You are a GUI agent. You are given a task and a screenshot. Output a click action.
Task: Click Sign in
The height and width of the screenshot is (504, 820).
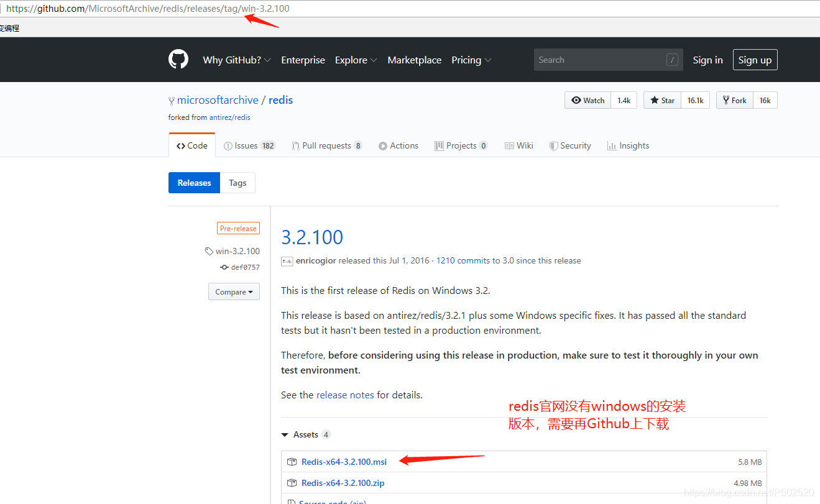(x=707, y=60)
